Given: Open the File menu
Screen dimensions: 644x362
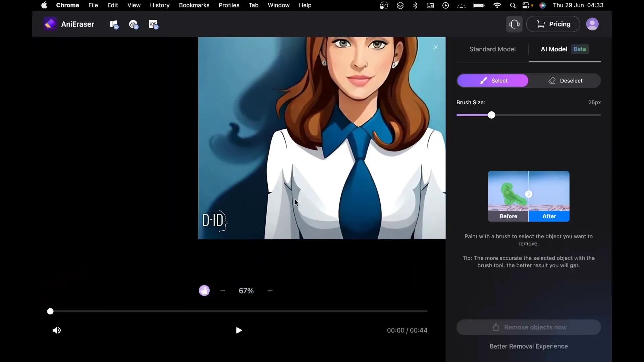Looking at the screenshot, I should tap(93, 5).
